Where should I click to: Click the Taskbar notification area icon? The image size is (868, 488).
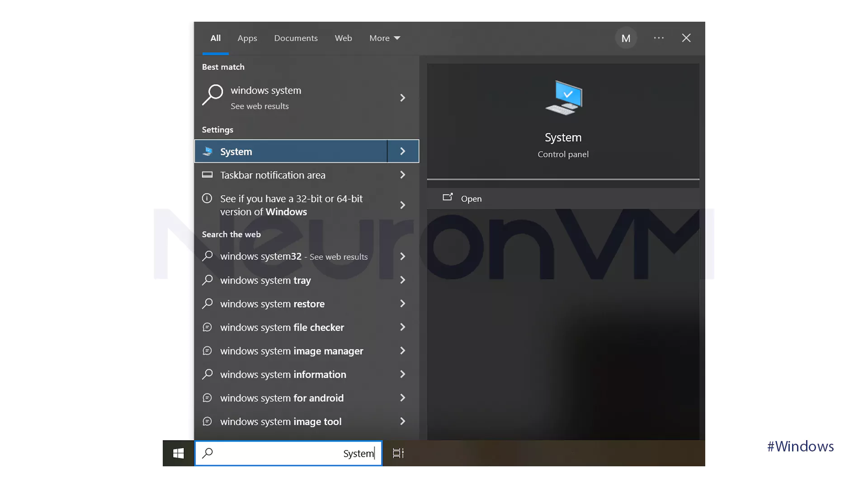[207, 175]
